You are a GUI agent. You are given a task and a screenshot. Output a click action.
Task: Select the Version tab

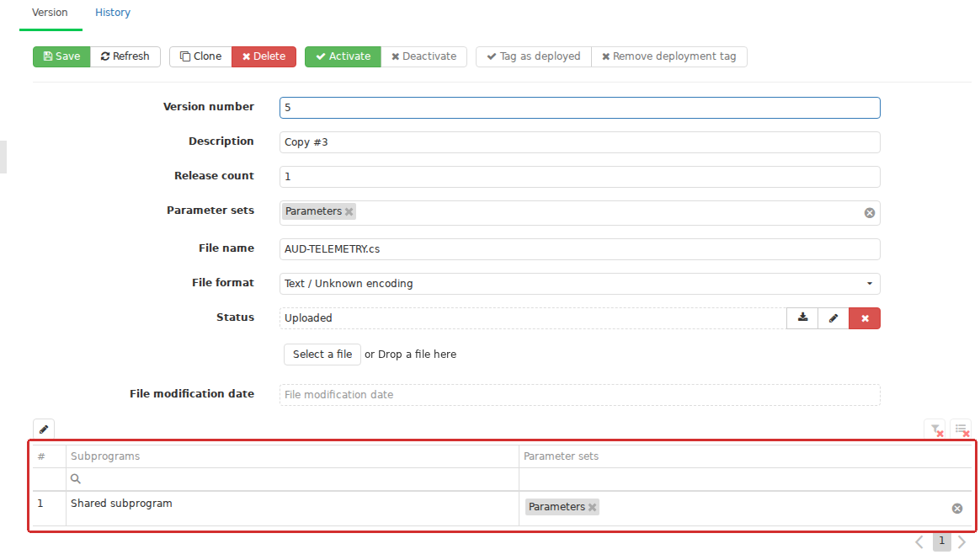[50, 13]
